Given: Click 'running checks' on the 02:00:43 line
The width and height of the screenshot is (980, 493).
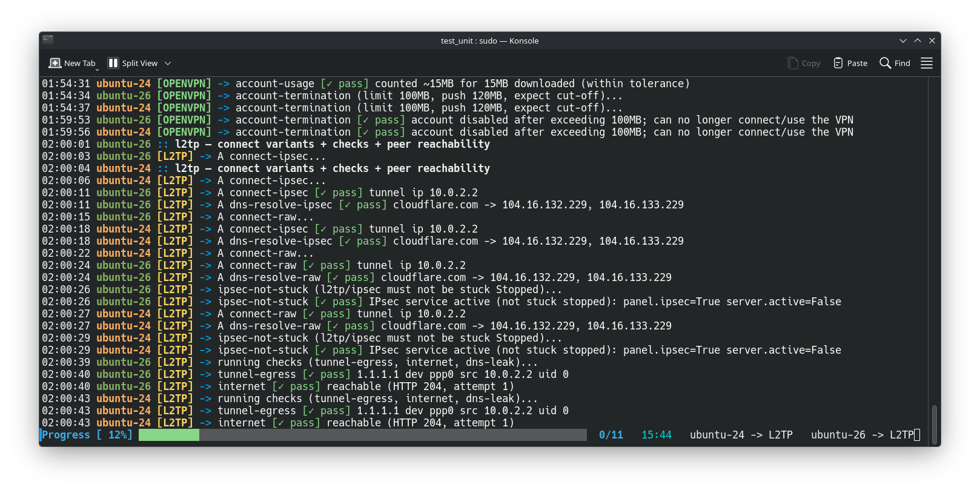Looking at the screenshot, I should [260, 399].
